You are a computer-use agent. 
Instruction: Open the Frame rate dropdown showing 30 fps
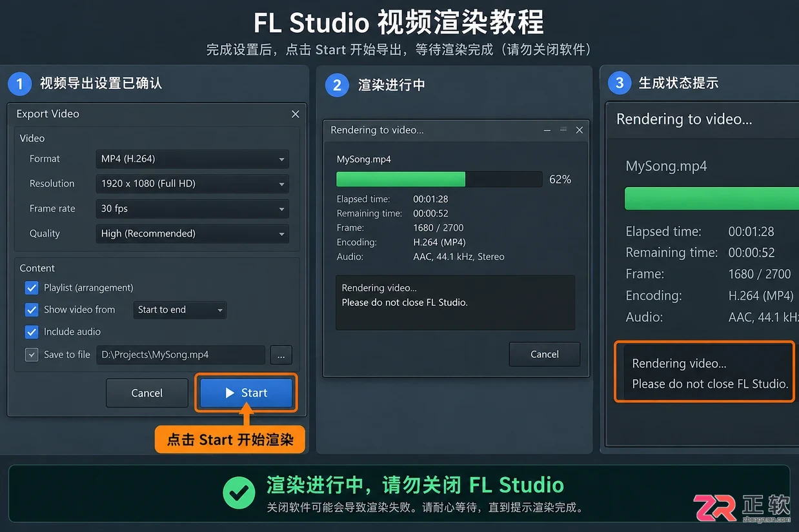pyautogui.click(x=192, y=209)
